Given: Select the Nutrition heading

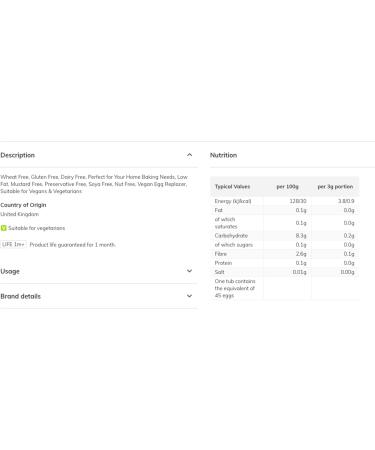Looking at the screenshot, I should (x=223, y=155).
